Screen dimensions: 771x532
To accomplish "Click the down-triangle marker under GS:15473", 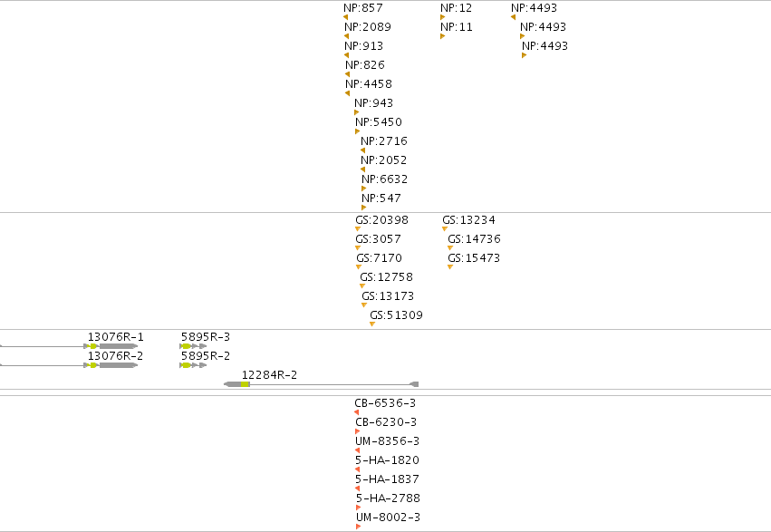I will [x=450, y=267].
